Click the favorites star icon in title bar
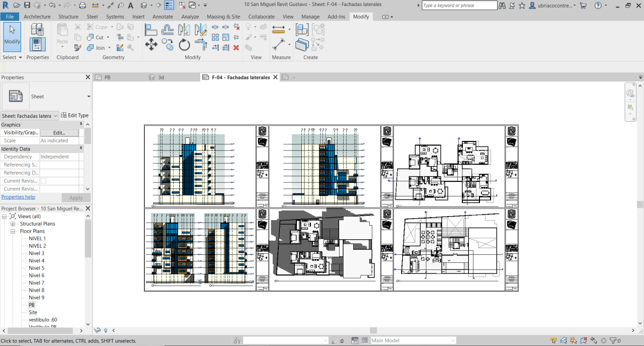 522,5
